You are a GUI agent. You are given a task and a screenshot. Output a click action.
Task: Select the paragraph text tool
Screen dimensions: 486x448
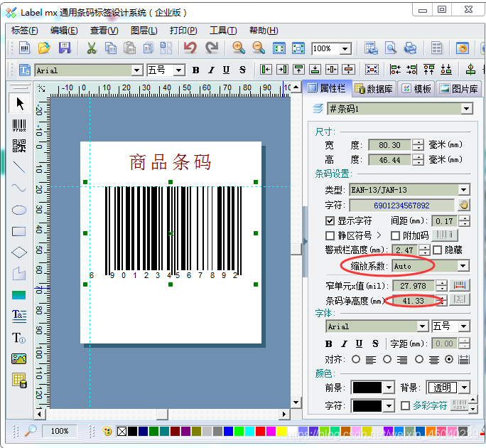pos(19,316)
